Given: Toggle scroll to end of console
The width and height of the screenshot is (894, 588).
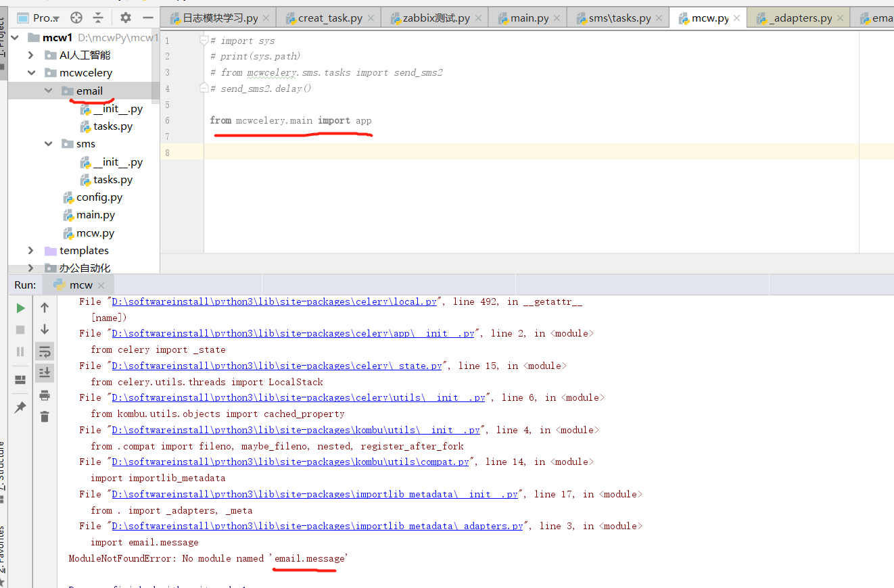Looking at the screenshot, I should click(x=45, y=372).
